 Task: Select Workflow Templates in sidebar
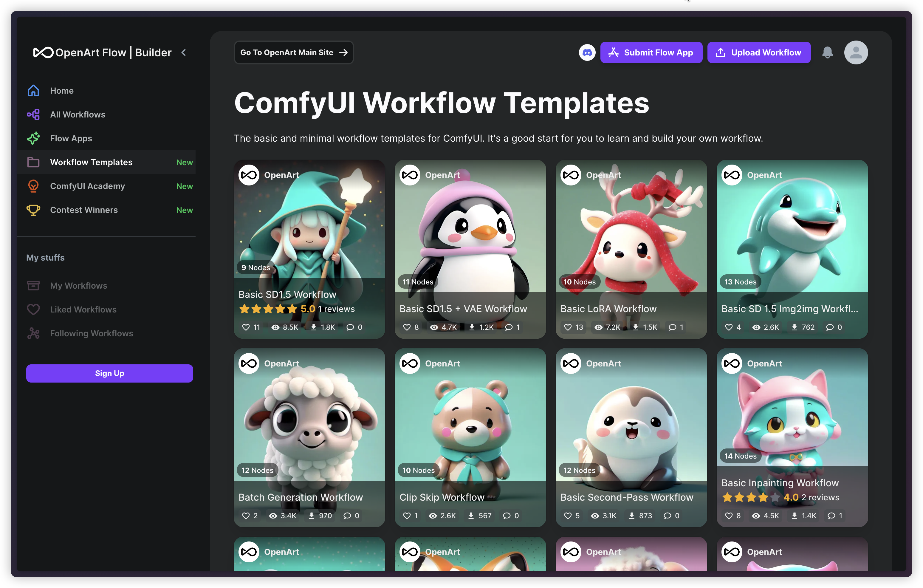point(106,162)
